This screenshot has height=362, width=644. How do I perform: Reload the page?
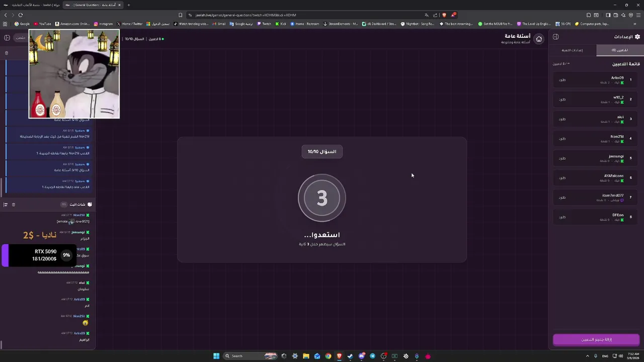[x=21, y=15]
